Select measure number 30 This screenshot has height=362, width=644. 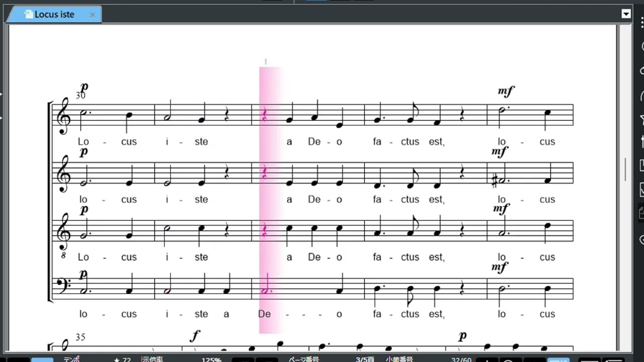click(80, 96)
